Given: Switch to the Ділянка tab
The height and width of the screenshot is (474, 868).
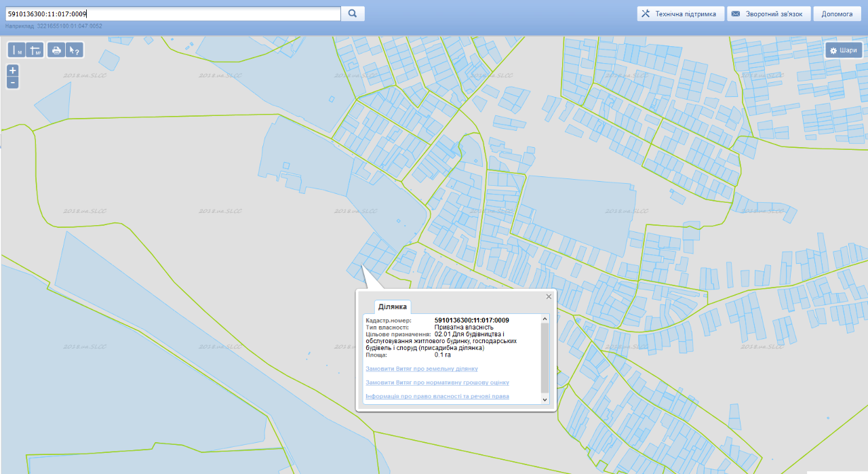Looking at the screenshot, I should coord(393,307).
